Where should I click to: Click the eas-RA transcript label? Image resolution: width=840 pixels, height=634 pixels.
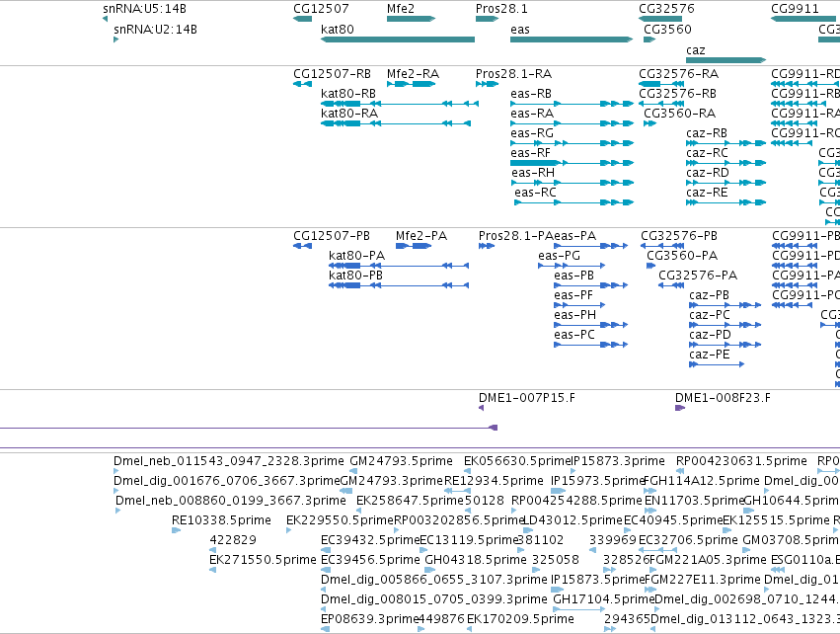coord(532,114)
